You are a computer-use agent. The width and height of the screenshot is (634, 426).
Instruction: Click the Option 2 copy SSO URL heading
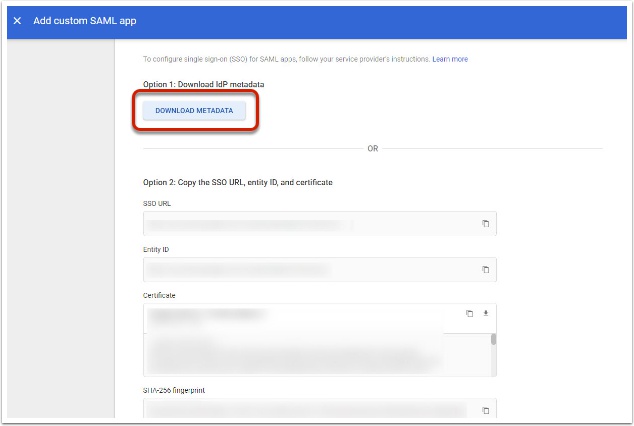click(x=238, y=183)
